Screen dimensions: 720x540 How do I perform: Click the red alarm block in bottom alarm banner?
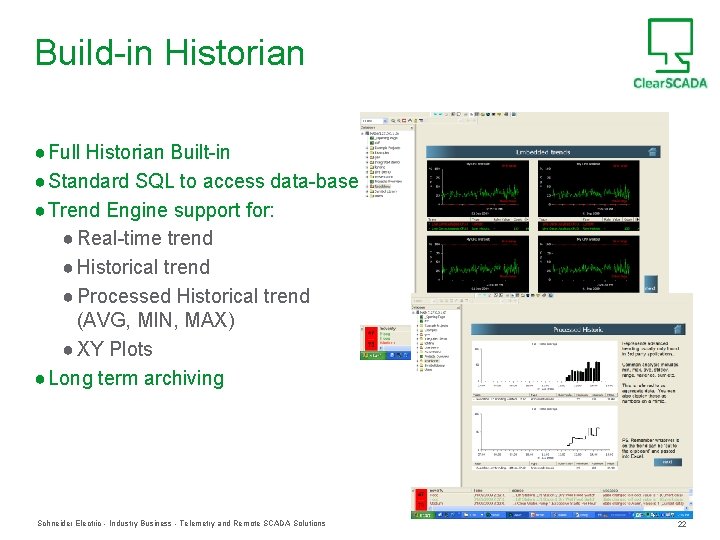pyautogui.click(x=420, y=499)
